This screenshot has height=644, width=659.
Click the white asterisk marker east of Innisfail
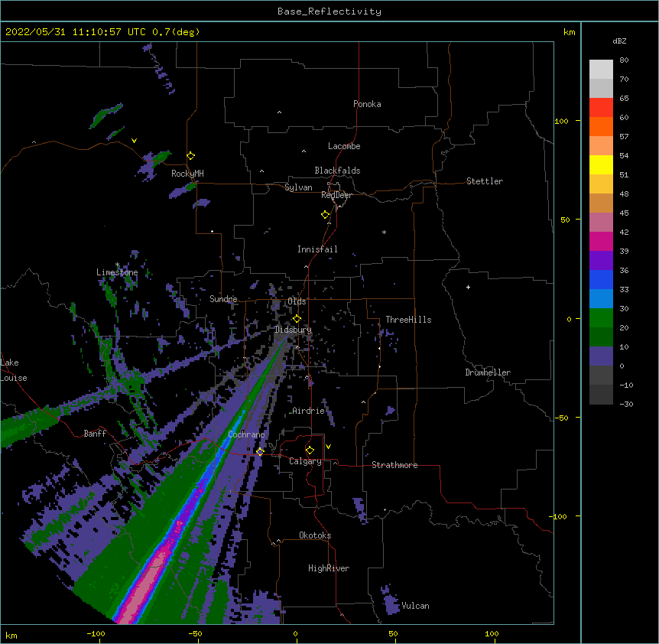coord(384,232)
